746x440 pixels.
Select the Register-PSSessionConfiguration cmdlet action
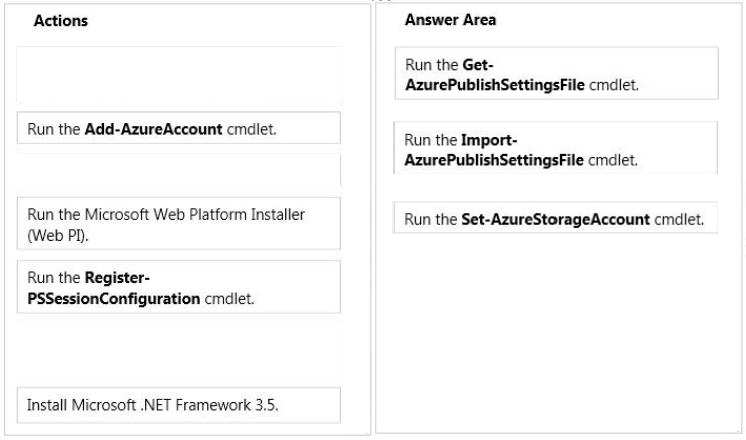click(x=178, y=287)
